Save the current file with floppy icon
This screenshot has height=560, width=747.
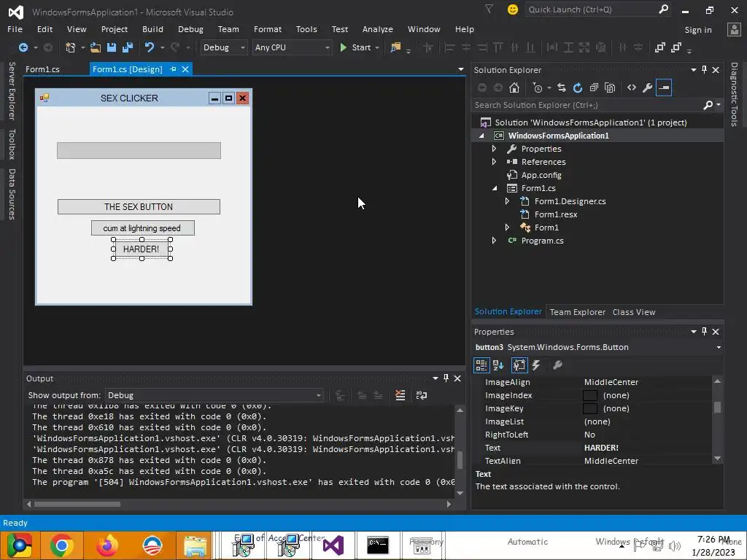click(x=112, y=47)
